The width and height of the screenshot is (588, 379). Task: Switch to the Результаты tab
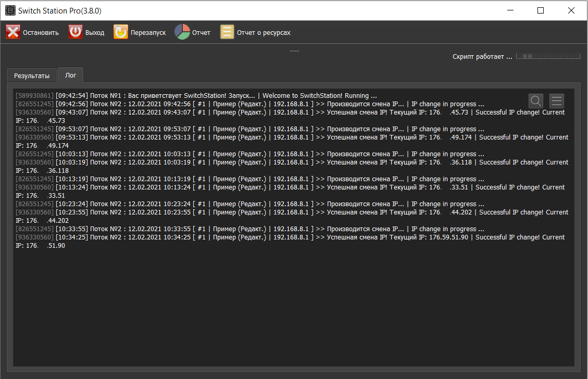pyautogui.click(x=32, y=75)
